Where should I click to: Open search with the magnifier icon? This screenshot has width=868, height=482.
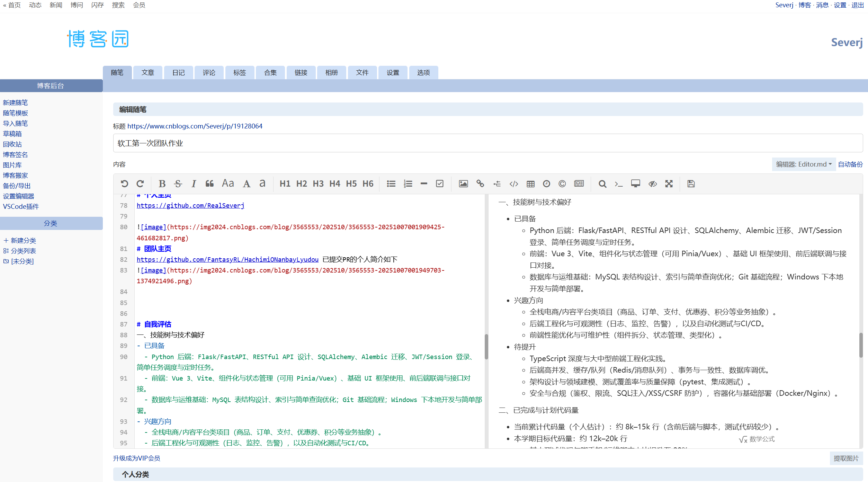[602, 184]
